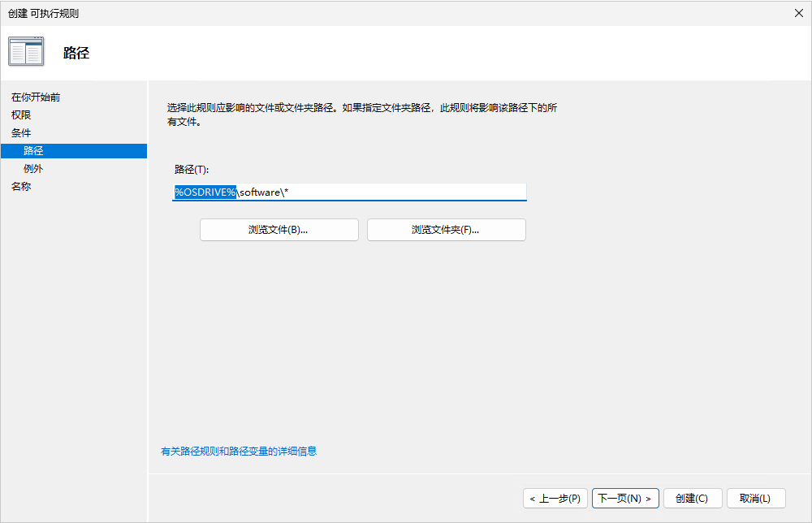Go back with 上一步(P) button
The image size is (812, 523).
[x=555, y=499]
